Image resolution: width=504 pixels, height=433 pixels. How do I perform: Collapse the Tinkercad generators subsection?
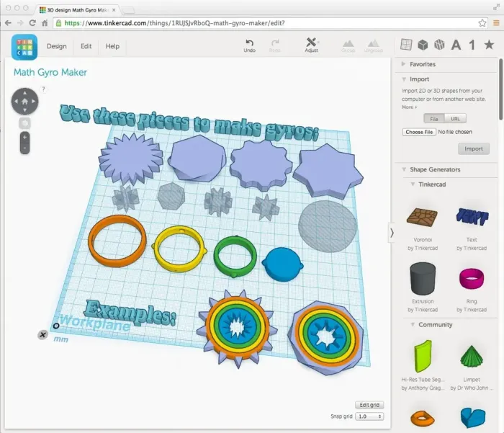tap(413, 184)
